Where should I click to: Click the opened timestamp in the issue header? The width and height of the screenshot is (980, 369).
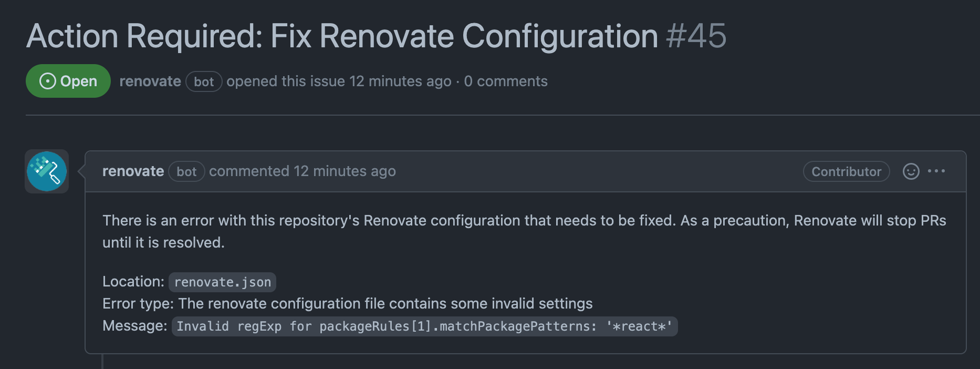(397, 81)
